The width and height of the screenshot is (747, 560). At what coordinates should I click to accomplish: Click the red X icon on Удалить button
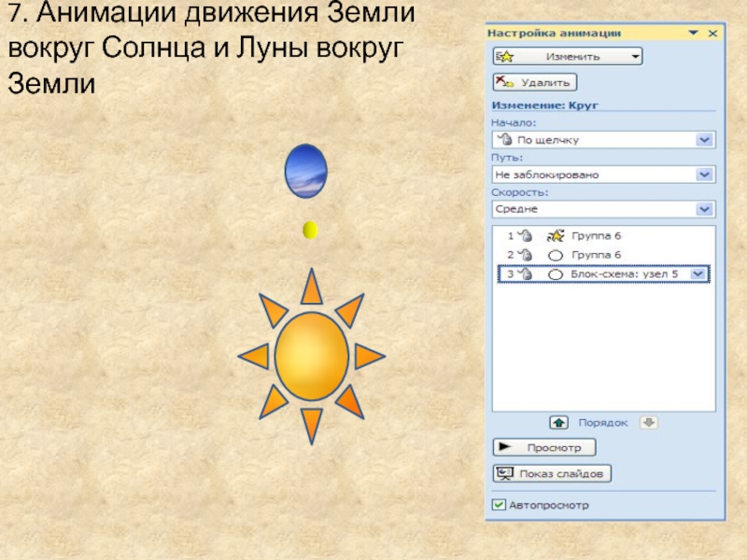pos(504,82)
